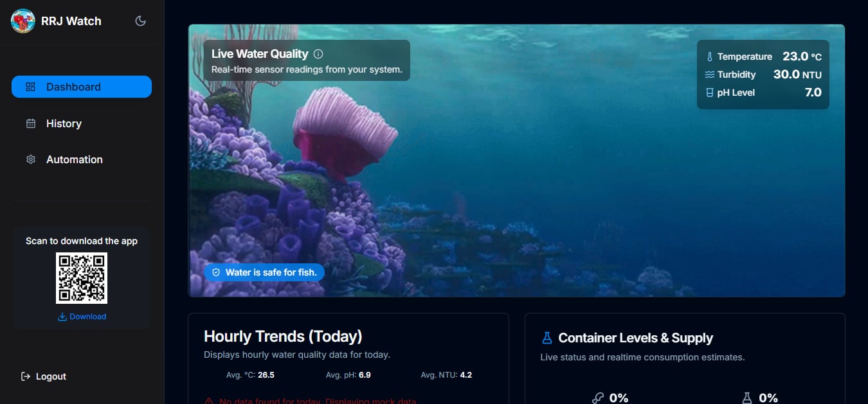
Task: Click the History calendar icon
Action: click(31, 123)
